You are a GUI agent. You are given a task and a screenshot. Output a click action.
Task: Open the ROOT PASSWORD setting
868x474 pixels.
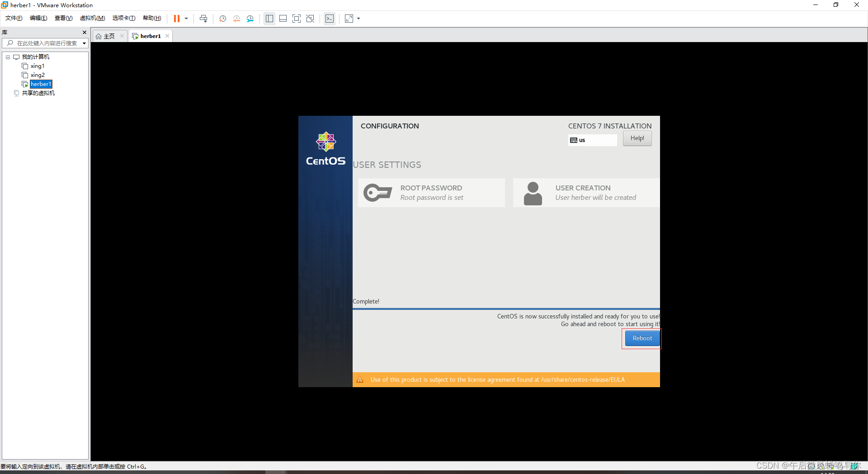pos(431,193)
